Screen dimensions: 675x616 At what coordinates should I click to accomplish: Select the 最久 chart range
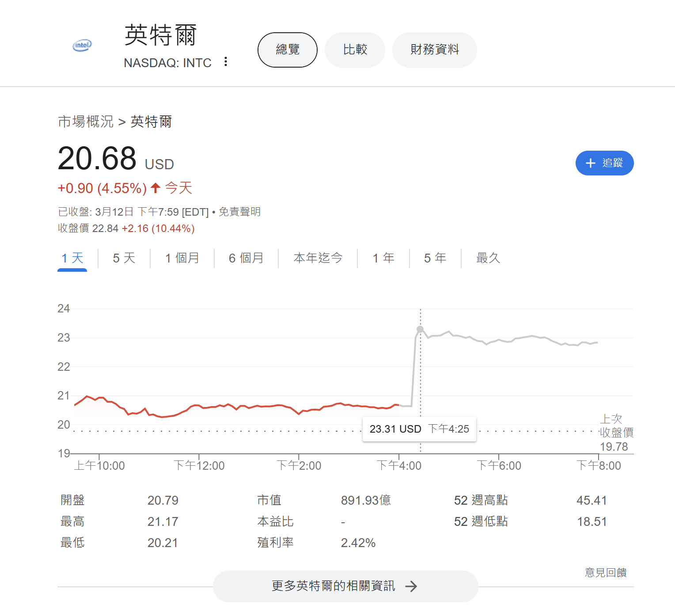pos(488,258)
